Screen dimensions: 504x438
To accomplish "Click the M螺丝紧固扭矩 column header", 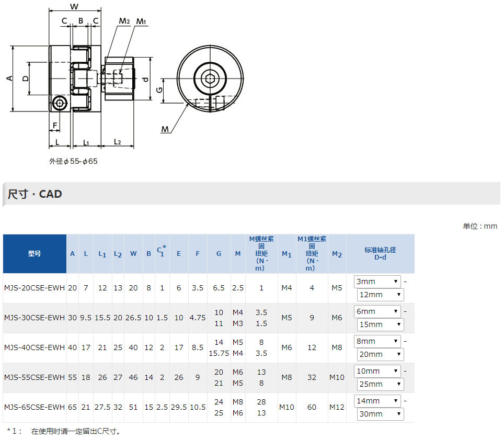I will 261,254.
